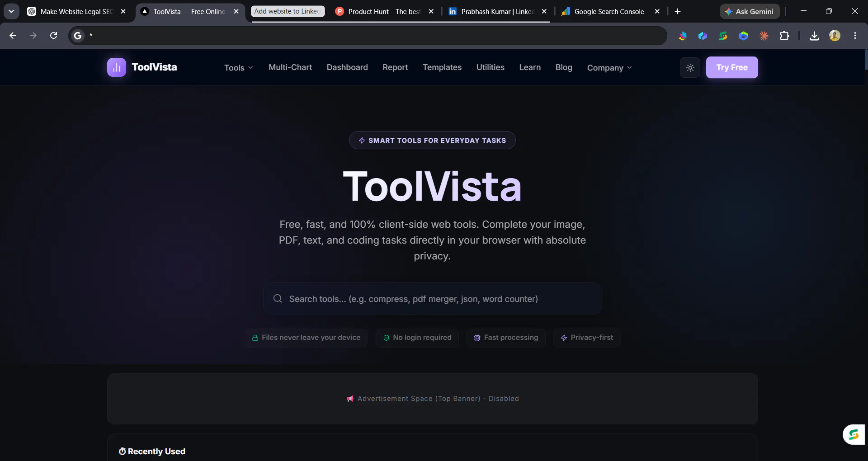Switch to the Prabhash Kumar LinkedIn tab
Viewport: 868px width, 461px height.
tap(497, 11)
